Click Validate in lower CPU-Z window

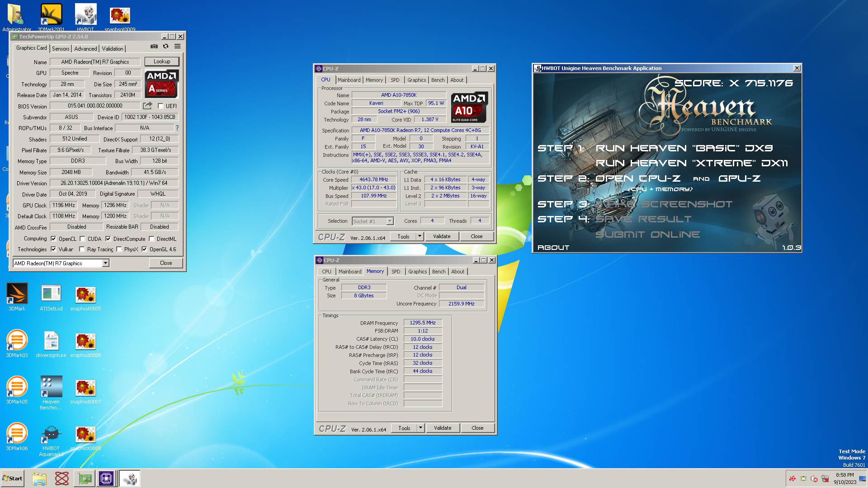click(x=443, y=428)
